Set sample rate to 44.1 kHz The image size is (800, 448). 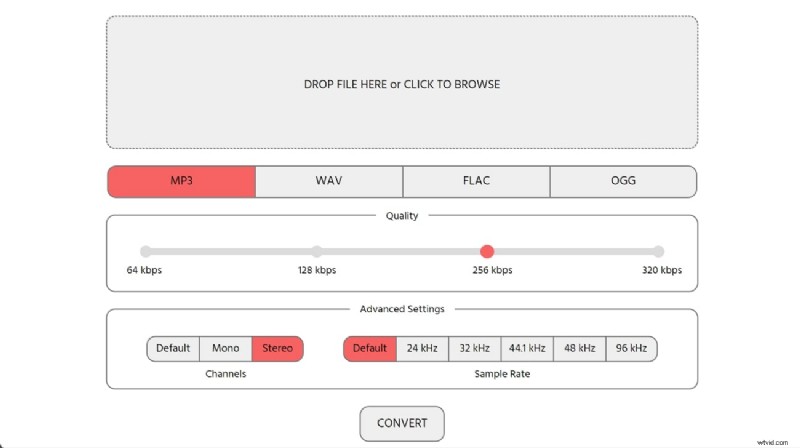pos(527,349)
